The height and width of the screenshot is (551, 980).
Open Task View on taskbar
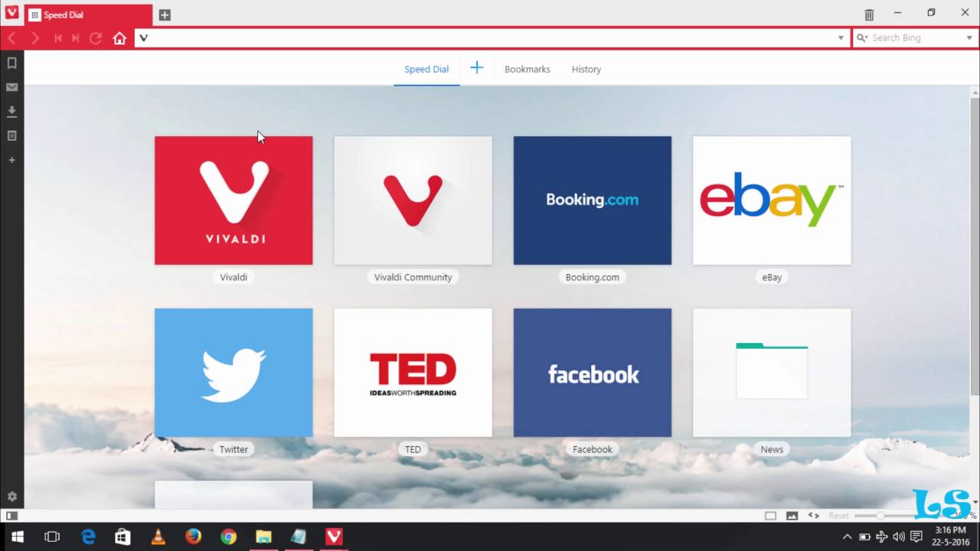(52, 536)
